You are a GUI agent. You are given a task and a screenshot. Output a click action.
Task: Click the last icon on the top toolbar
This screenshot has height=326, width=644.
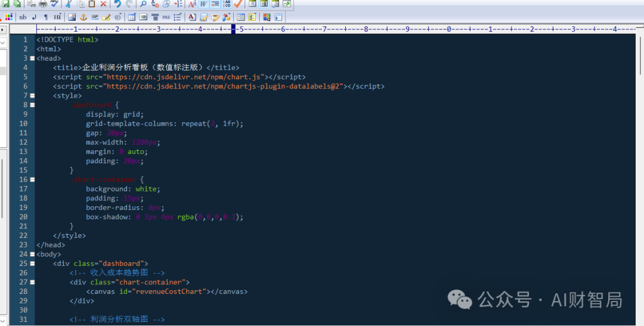[x=287, y=4]
